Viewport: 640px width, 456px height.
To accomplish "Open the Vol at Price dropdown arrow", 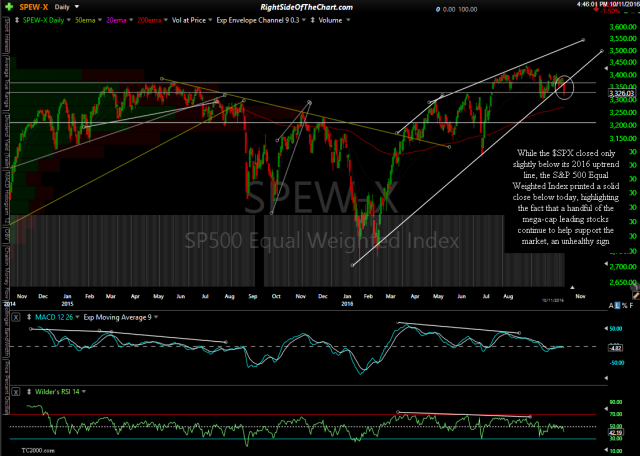I will click(x=210, y=20).
